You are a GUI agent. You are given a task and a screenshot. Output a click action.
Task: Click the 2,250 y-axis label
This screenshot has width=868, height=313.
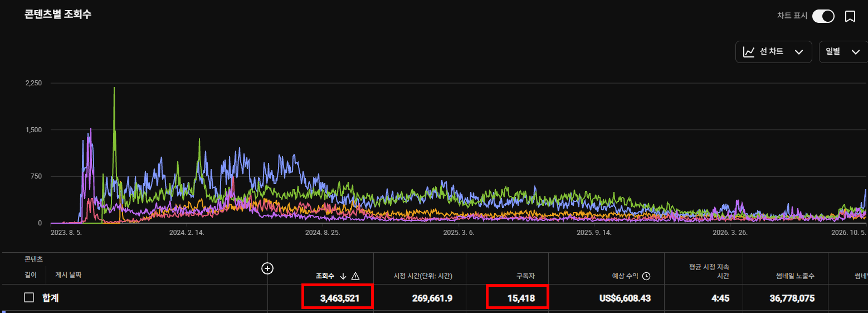[x=33, y=83]
